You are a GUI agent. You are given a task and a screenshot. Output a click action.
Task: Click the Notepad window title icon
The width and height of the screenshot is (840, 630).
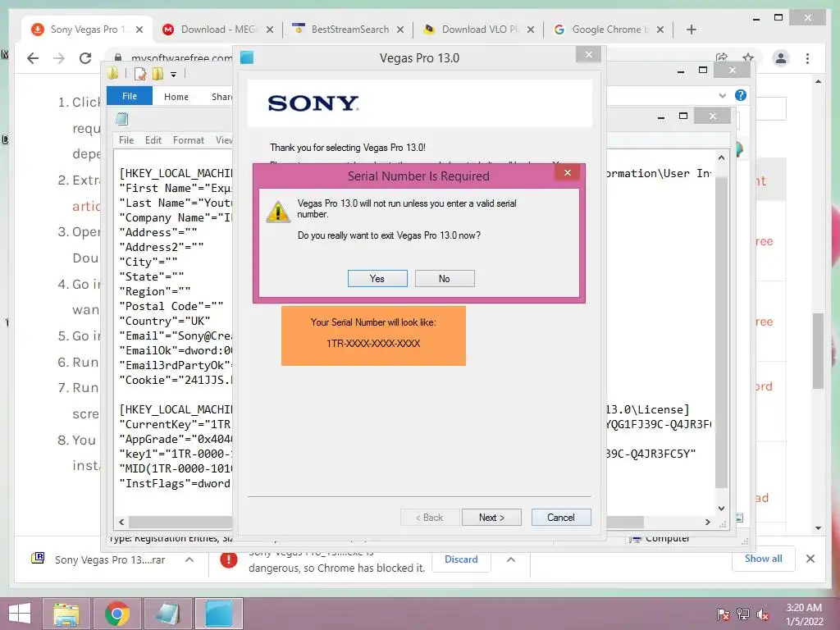[x=121, y=119]
